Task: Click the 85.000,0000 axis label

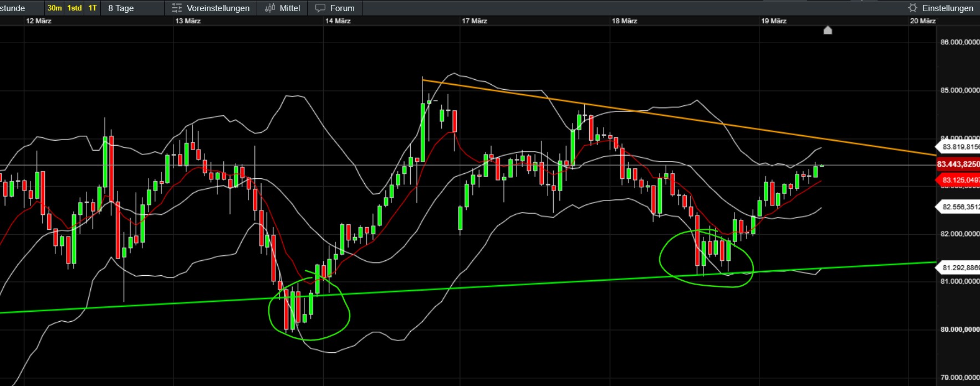Action: pyautogui.click(x=960, y=90)
